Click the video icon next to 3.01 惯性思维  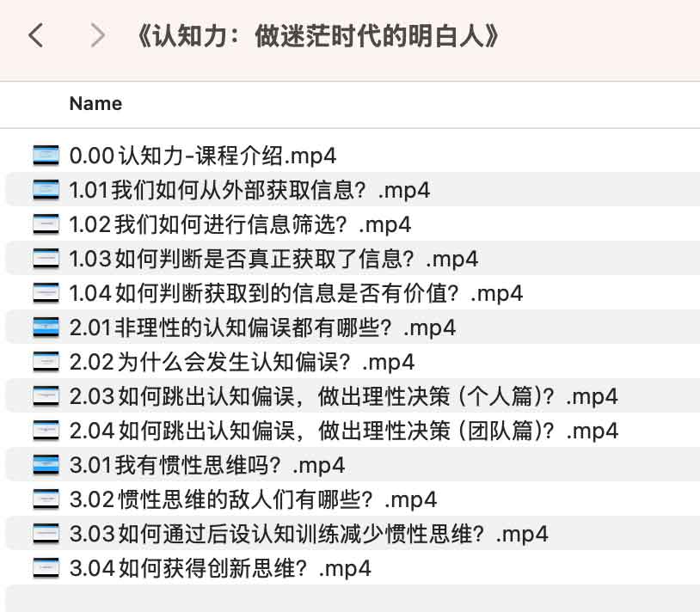pos(45,465)
